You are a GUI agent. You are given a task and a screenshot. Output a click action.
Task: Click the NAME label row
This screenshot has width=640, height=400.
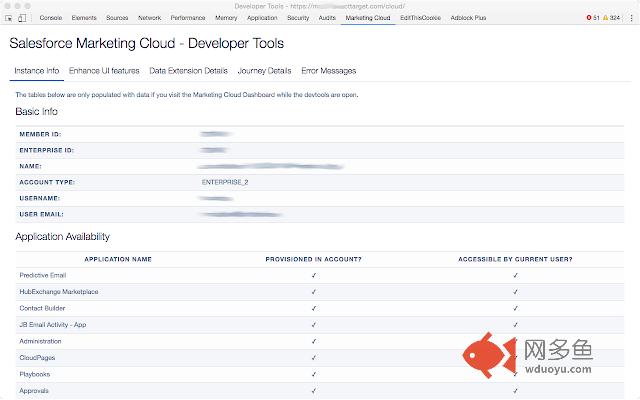coord(320,166)
